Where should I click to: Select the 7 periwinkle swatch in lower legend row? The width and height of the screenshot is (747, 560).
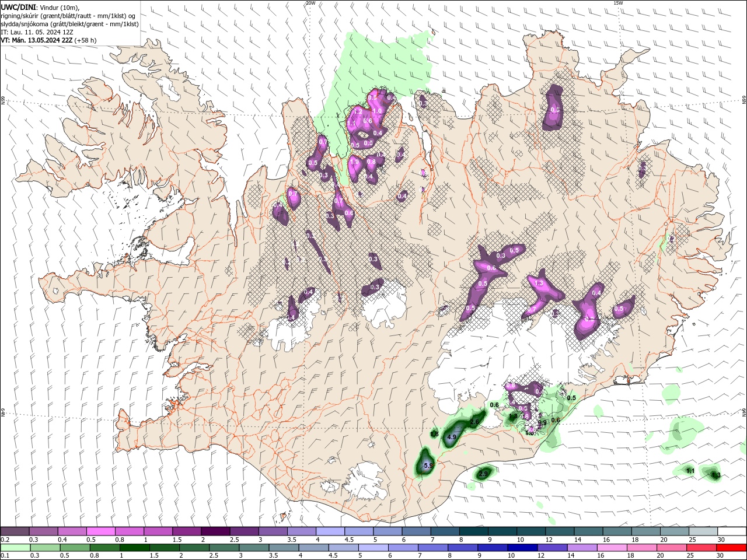pyautogui.click(x=433, y=548)
